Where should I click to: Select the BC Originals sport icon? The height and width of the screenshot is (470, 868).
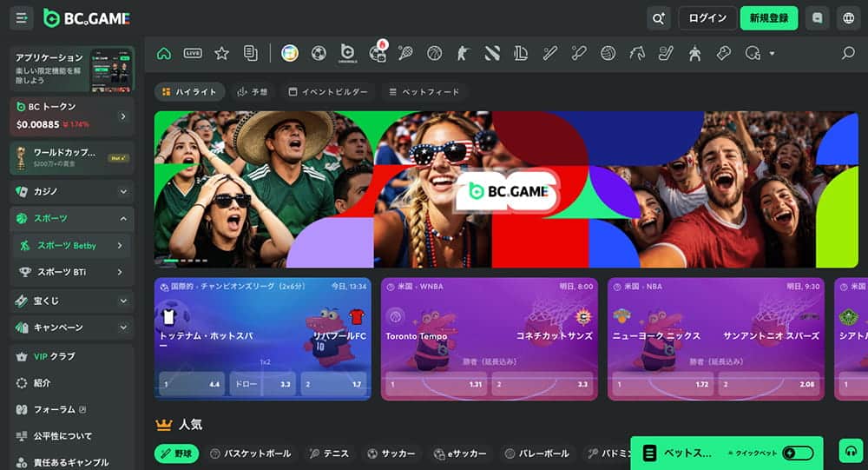coord(348,53)
